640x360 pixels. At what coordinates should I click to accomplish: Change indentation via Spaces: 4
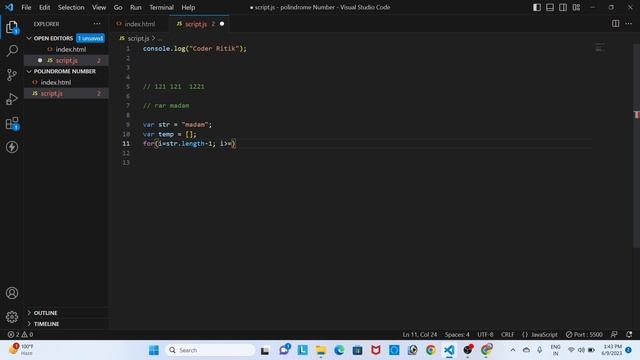(457, 334)
